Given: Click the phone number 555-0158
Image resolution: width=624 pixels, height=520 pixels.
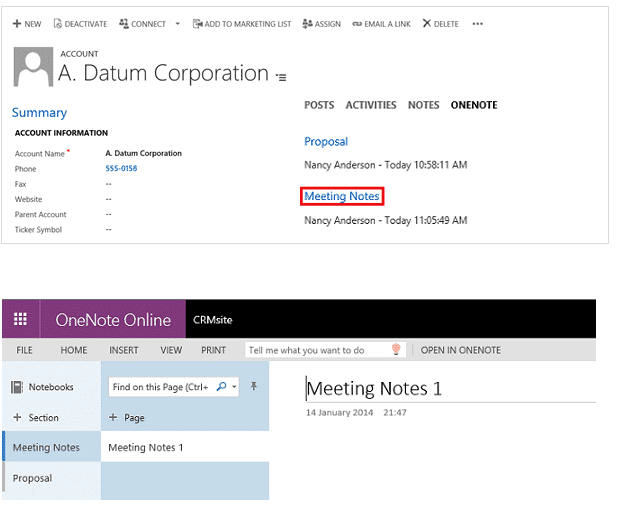Looking at the screenshot, I should tap(120, 168).
